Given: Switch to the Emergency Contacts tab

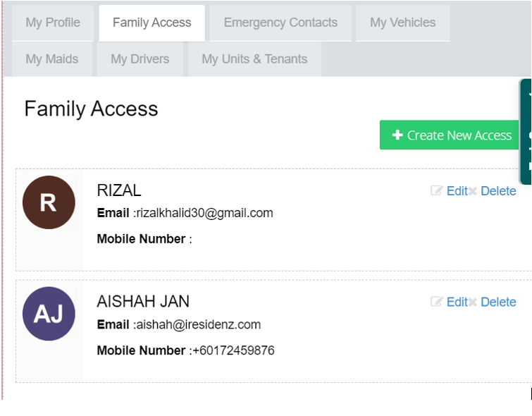Looking at the screenshot, I should click(280, 23).
